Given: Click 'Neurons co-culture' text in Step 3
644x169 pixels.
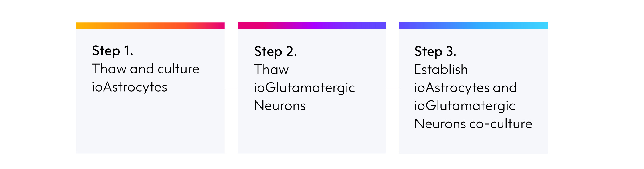Looking at the screenshot, I should click(473, 124).
